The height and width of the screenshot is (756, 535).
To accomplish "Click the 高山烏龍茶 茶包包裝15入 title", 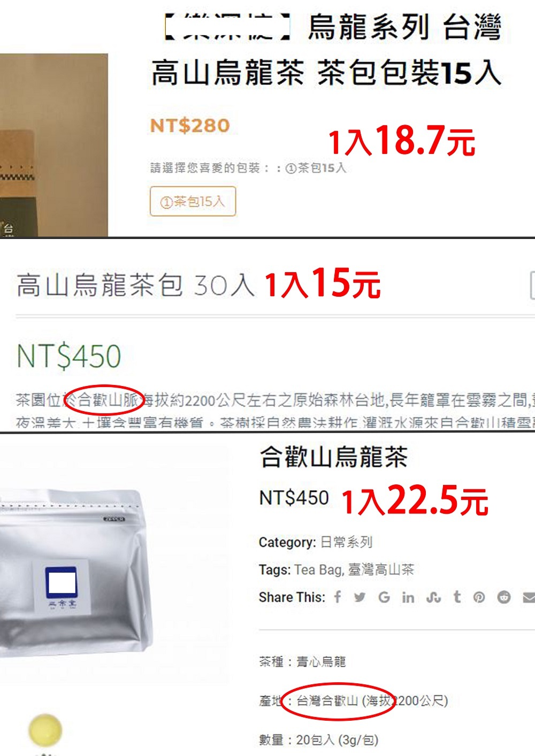I will click(326, 73).
